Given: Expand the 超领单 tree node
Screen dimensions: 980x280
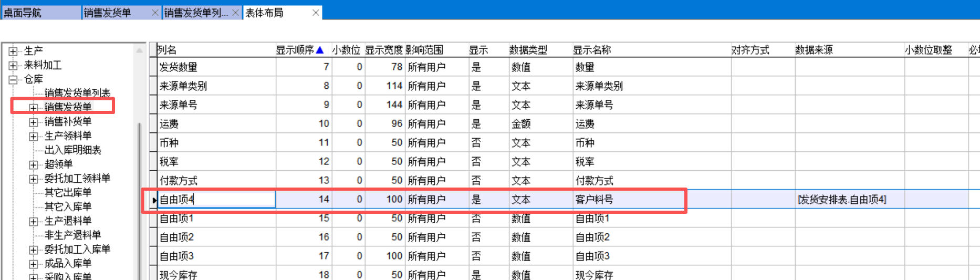Looking at the screenshot, I should click(34, 165).
